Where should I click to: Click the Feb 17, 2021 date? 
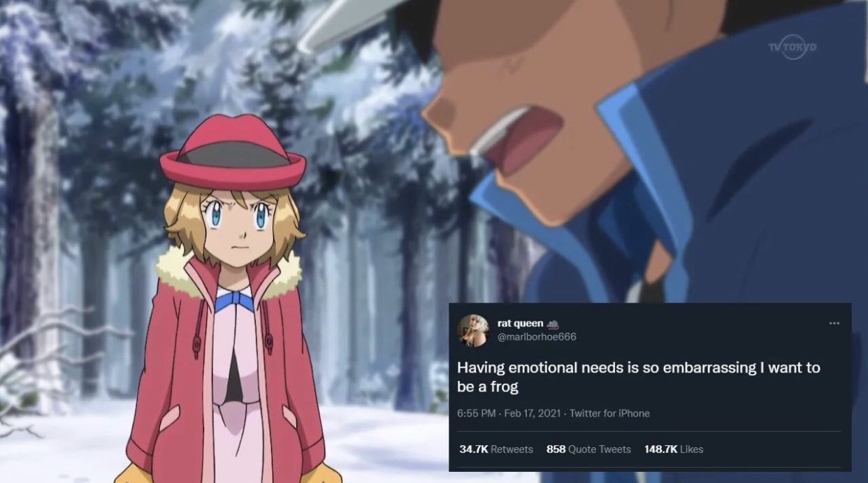tap(530, 413)
